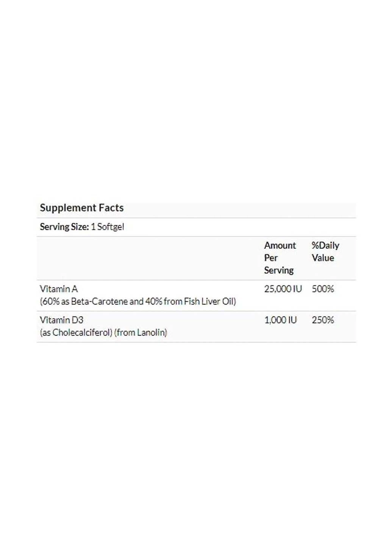Image resolution: width=392 pixels, height=546 pixels.
Task: Click the word Facts in the heading
Action: pos(111,208)
